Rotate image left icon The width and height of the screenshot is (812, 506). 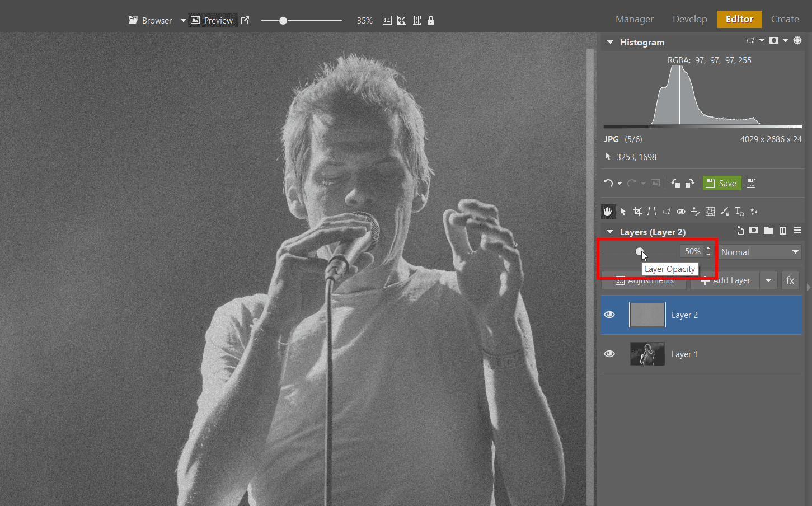pos(675,183)
